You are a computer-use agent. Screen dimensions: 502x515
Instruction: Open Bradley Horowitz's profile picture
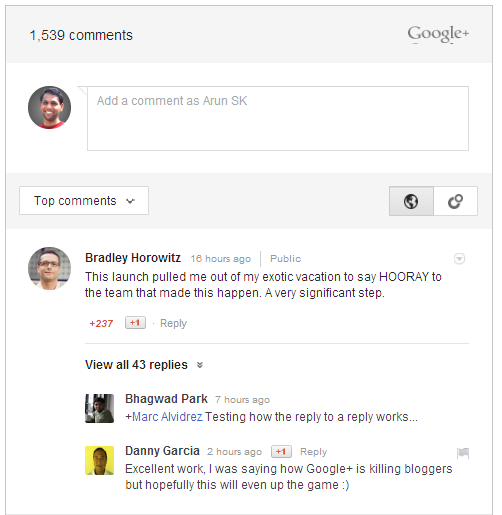point(49,268)
